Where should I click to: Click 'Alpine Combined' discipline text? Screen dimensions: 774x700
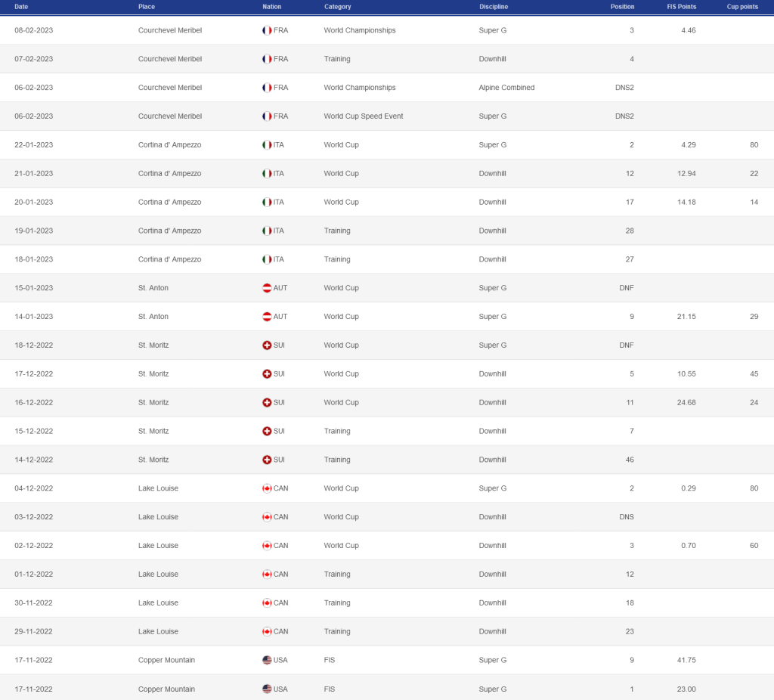tap(506, 88)
